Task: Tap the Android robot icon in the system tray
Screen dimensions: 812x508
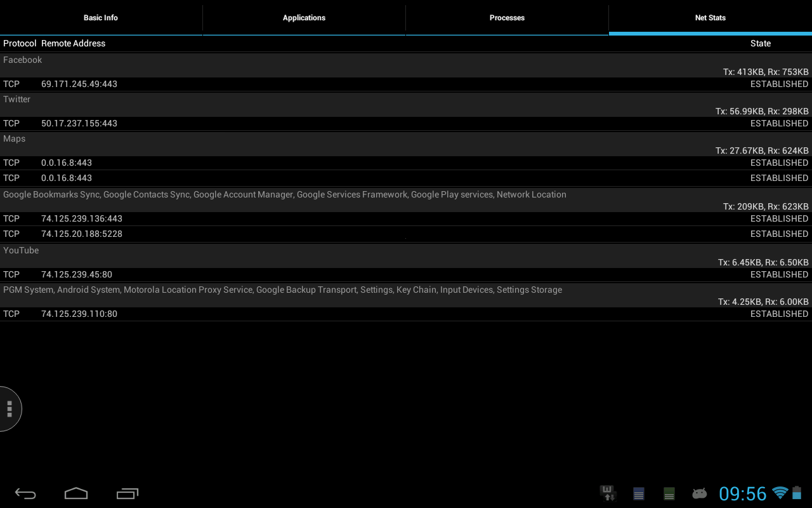Action: coord(699,493)
